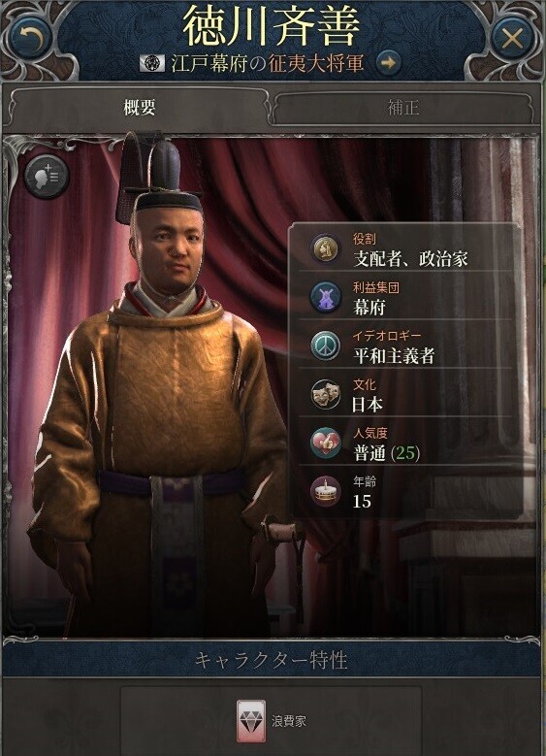Click the 征夷大将軍 title link

click(x=315, y=63)
